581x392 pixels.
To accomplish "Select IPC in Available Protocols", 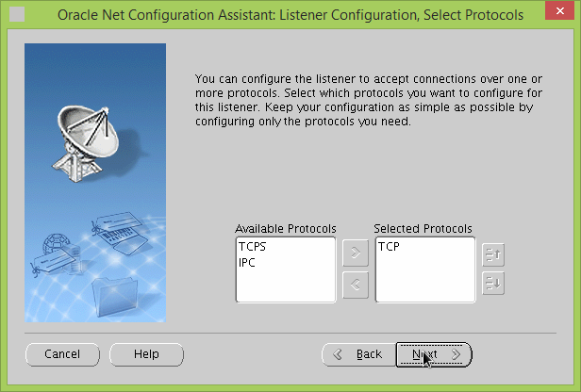I will 247,262.
